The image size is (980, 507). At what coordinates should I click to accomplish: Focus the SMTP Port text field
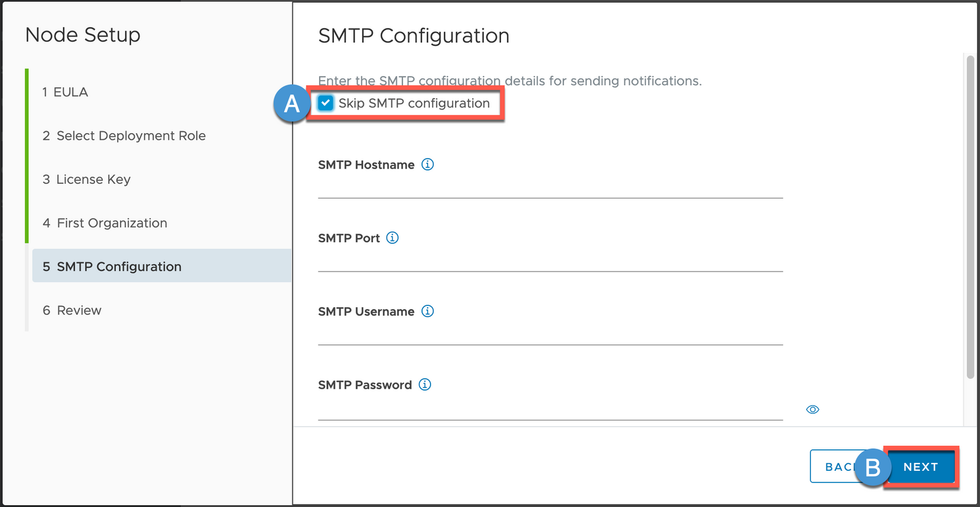coord(550,261)
